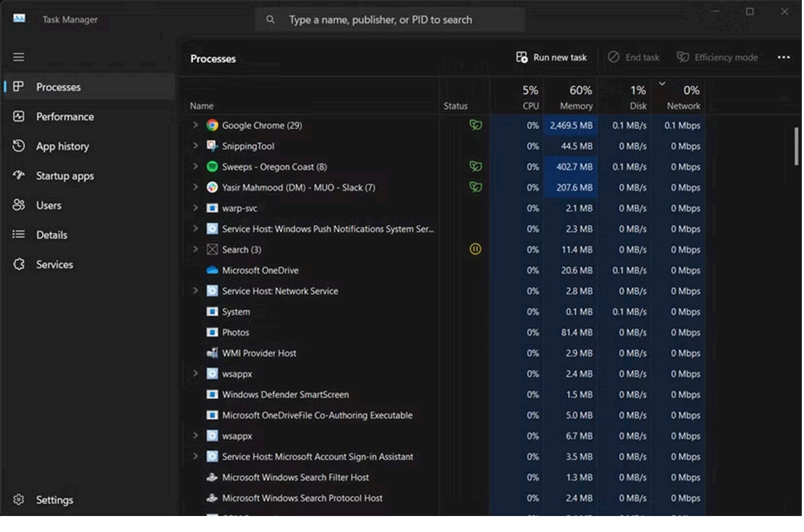
Task: Open the hamburger navigation menu
Action: coord(19,57)
